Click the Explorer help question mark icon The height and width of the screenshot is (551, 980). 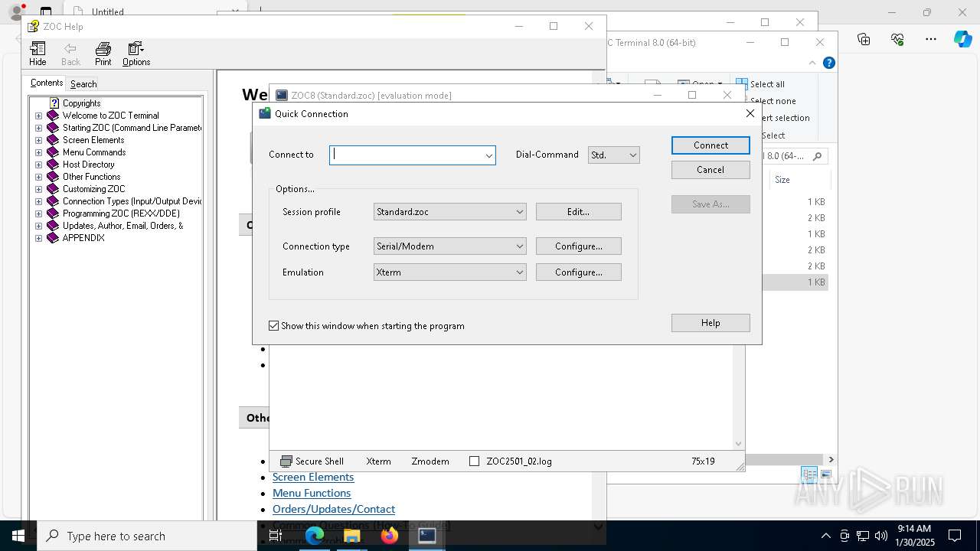click(x=828, y=63)
